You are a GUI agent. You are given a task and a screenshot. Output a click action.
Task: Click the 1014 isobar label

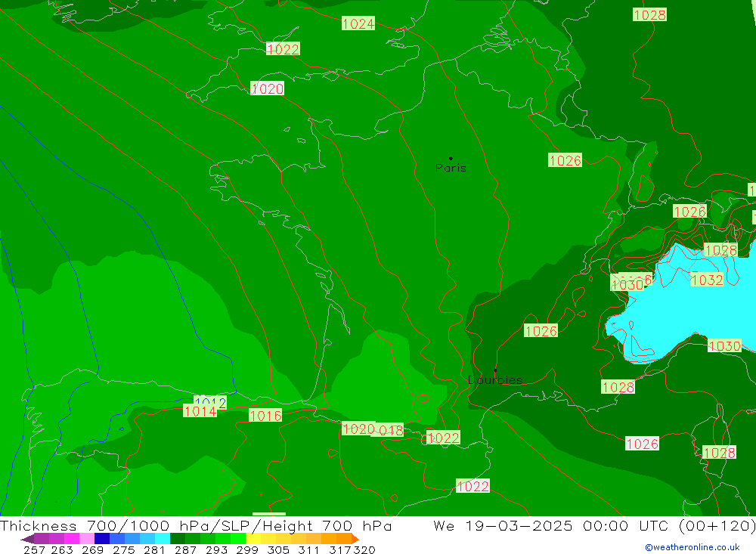click(200, 411)
